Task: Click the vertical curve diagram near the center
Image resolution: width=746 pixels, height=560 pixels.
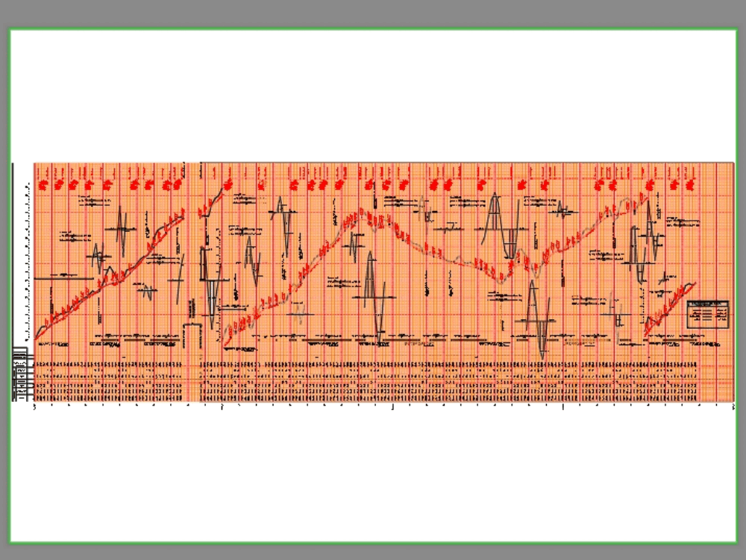Action: click(373, 298)
